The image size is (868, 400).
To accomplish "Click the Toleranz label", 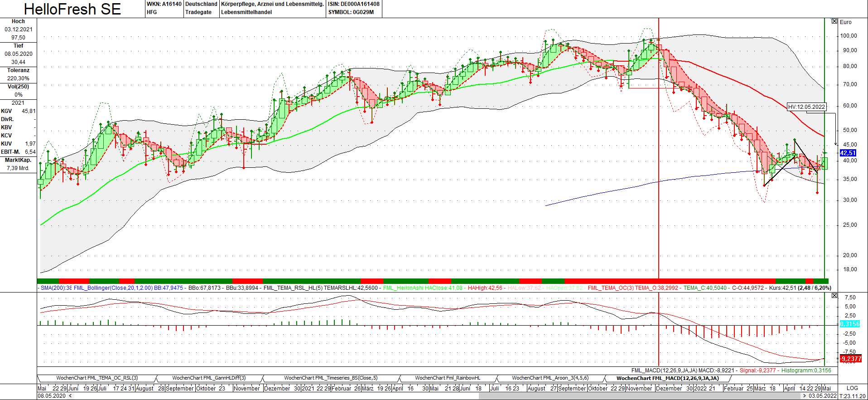I will (18, 70).
